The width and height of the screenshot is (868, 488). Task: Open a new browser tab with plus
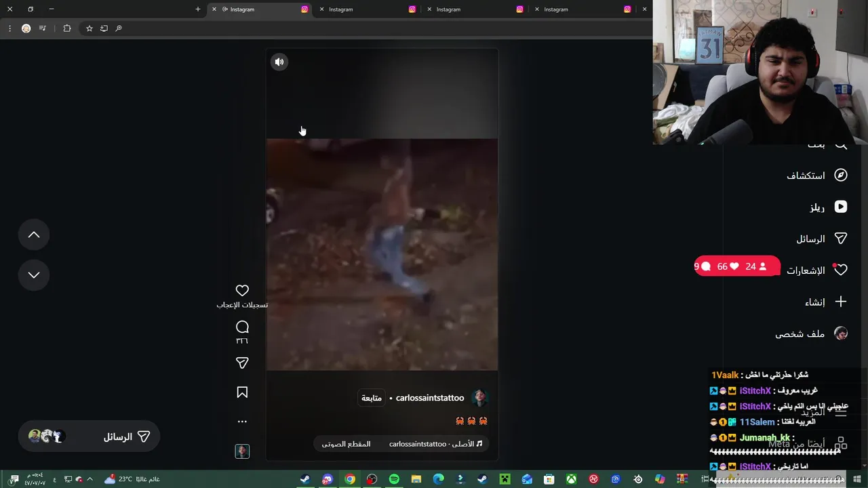(x=198, y=9)
